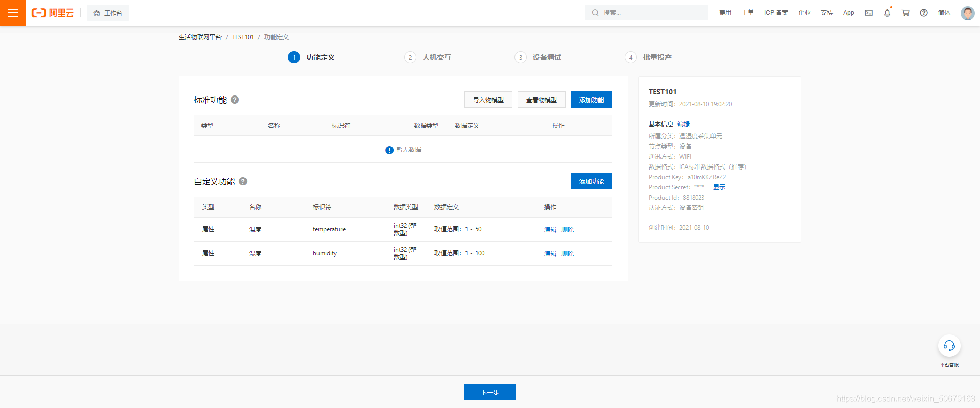Open the 支持 menu
The image size is (980, 408).
coord(827,13)
